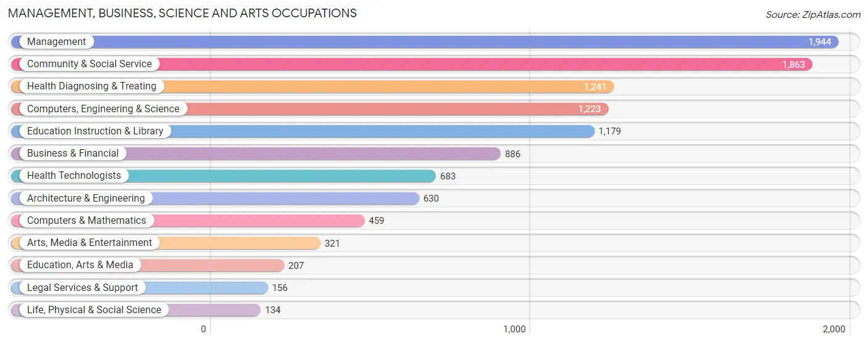Click the Education, Arts & Media label
This screenshot has width=868, height=344.
click(x=80, y=265)
